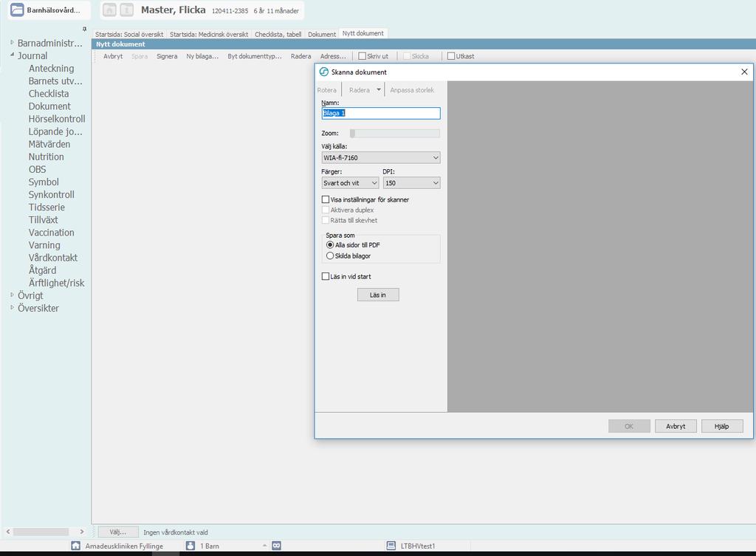Click Avbryt in the document toolbar
This screenshot has width=756, height=556.
[x=113, y=56]
